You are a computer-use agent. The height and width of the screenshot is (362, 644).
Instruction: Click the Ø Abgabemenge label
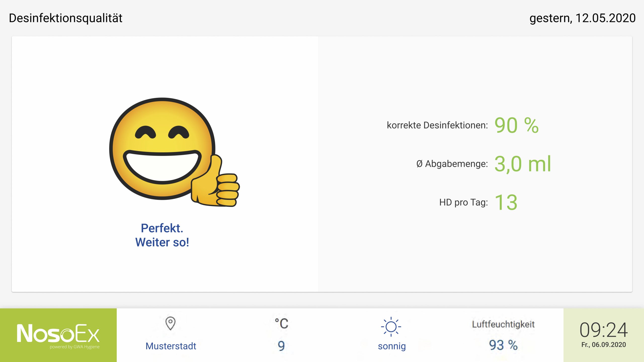tap(452, 164)
